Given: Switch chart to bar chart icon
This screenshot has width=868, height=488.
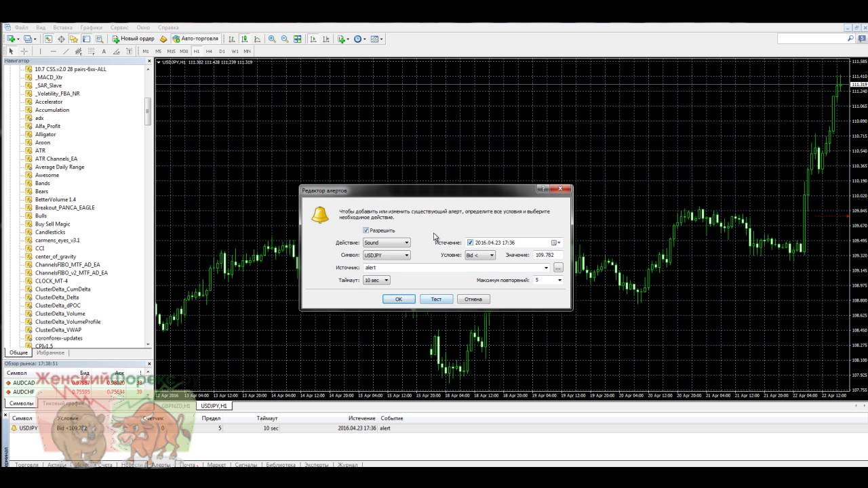Looking at the screenshot, I should pos(231,39).
